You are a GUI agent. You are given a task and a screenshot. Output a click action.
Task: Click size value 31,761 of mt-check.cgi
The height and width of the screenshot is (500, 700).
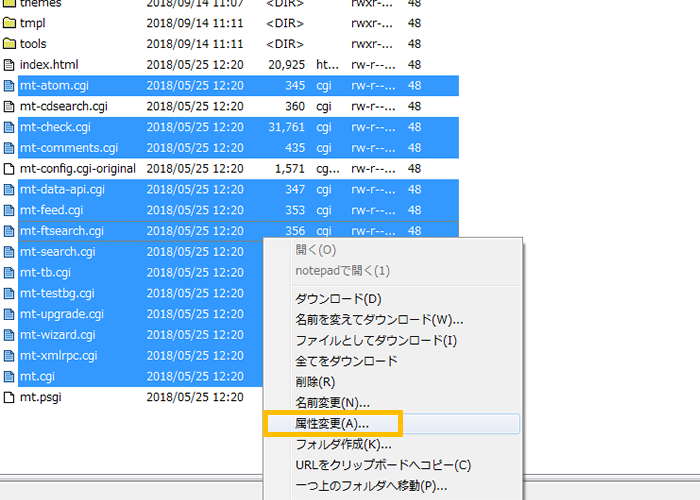(x=287, y=127)
